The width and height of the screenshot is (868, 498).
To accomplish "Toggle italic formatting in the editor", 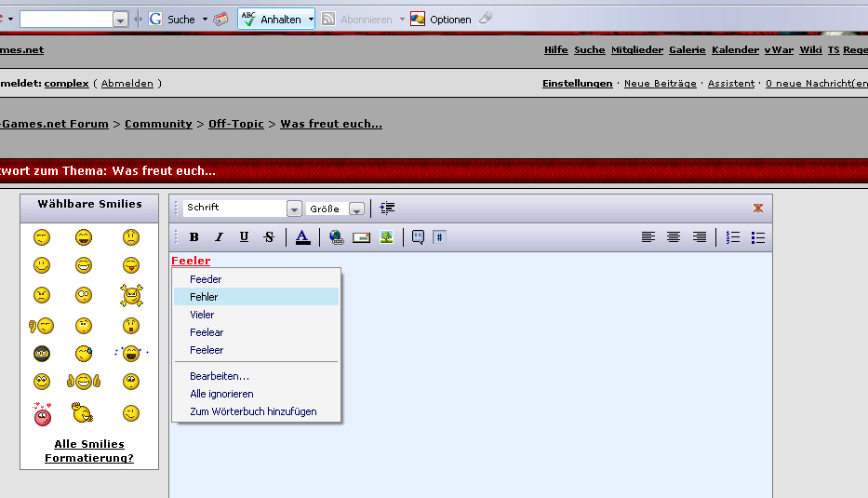I will pos(220,237).
